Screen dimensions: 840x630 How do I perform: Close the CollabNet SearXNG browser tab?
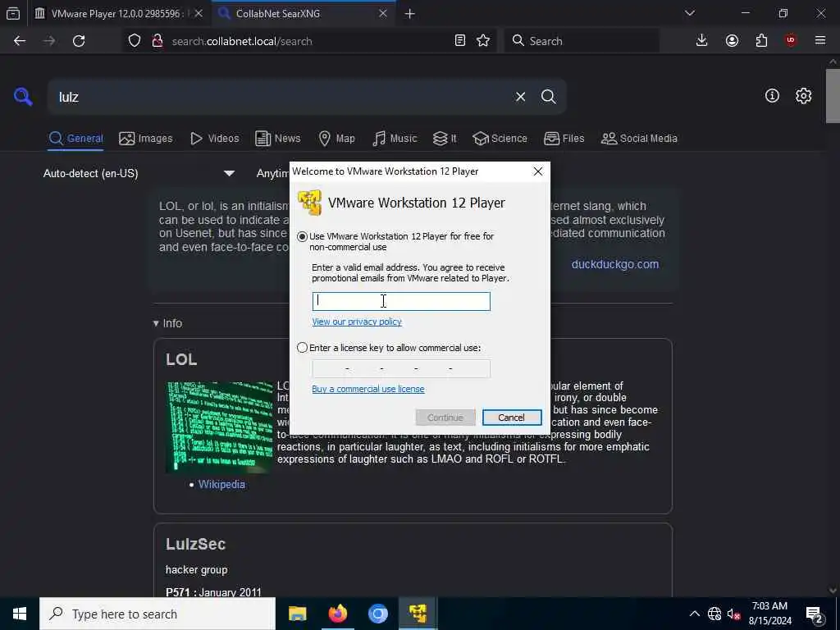tap(382, 13)
